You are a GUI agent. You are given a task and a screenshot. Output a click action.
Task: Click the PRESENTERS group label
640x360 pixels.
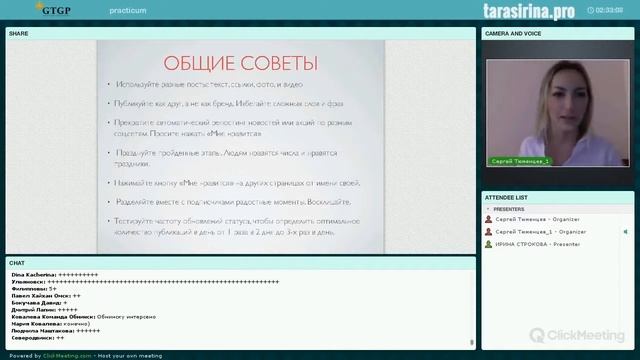pyautogui.click(x=509, y=209)
